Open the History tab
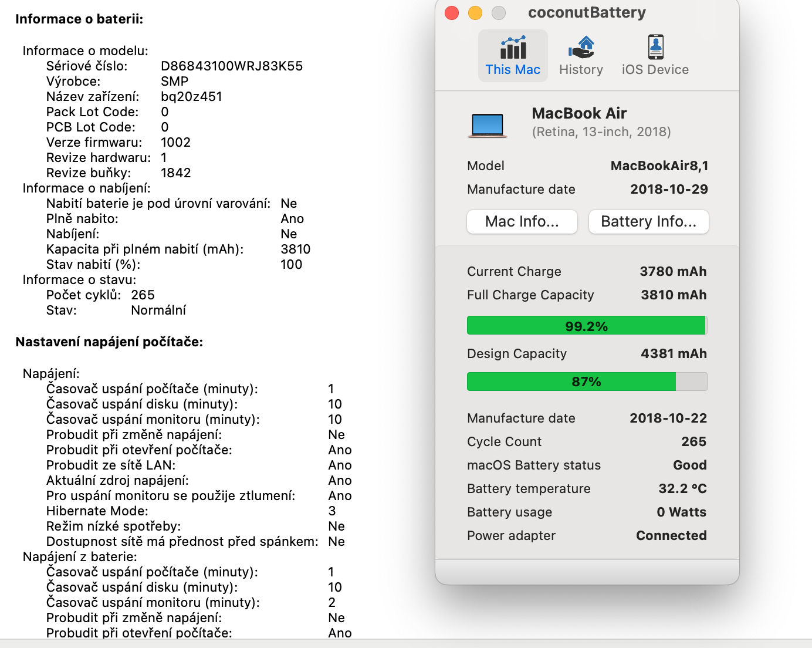 tap(581, 56)
